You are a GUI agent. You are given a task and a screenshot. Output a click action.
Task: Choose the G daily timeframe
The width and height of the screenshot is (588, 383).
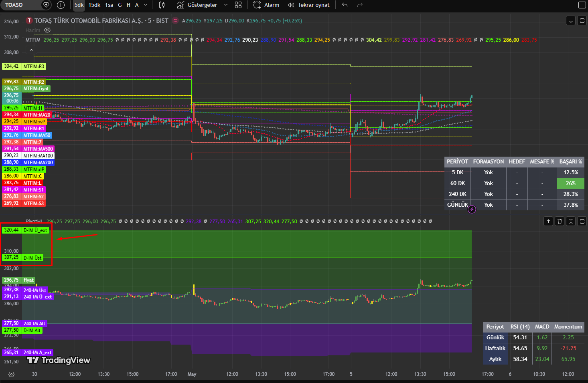click(x=120, y=5)
